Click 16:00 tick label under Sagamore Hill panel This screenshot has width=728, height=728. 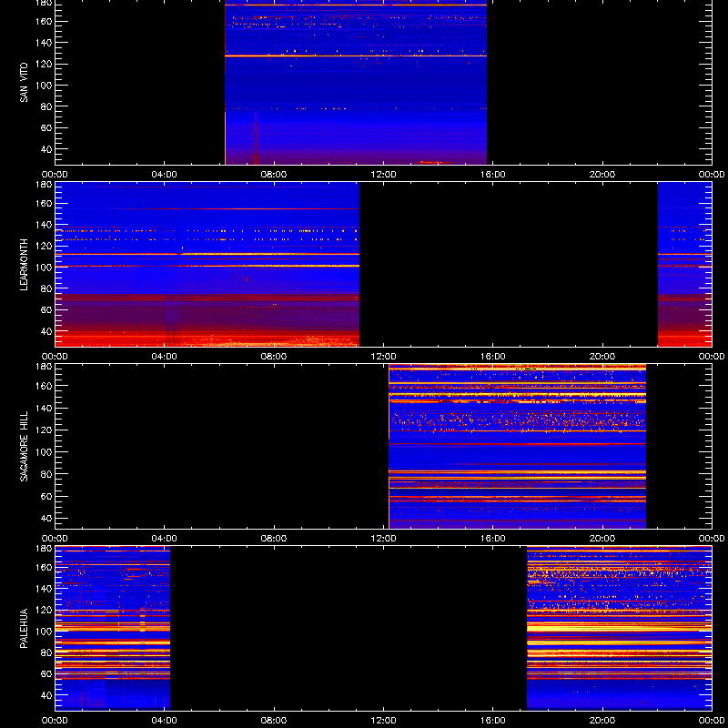[493, 539]
